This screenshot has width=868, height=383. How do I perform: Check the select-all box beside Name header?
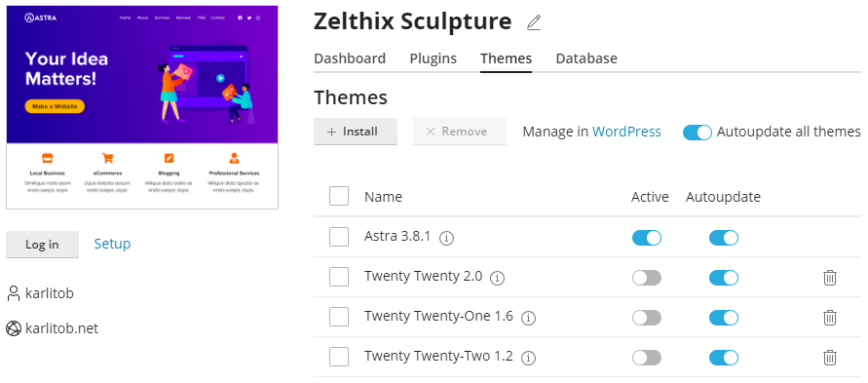pos(339,196)
